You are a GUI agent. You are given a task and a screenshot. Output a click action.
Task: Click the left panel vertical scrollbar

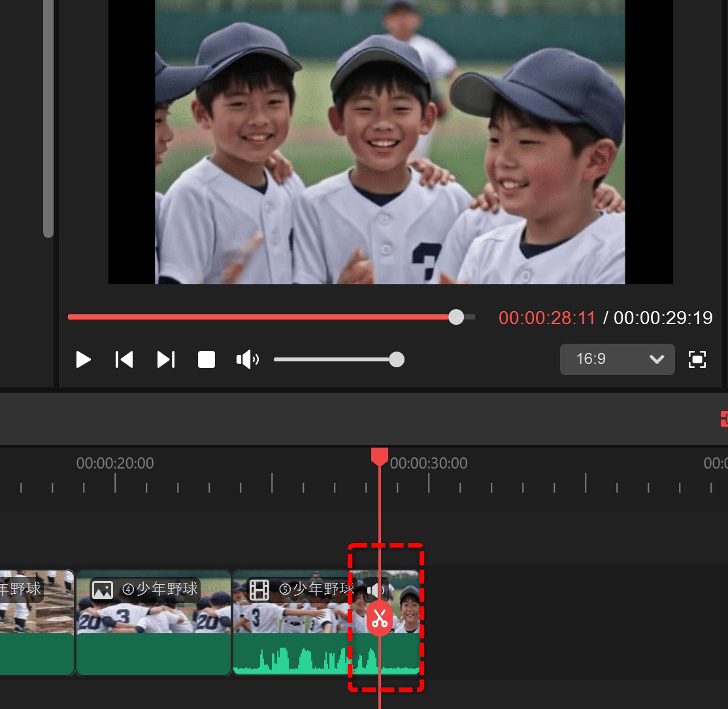48,118
